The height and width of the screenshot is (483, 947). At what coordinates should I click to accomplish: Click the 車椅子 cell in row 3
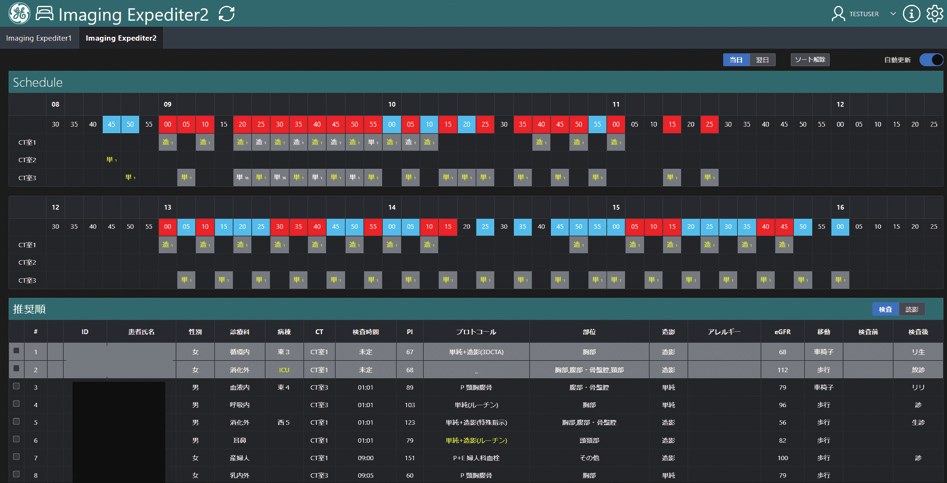[x=823, y=387]
